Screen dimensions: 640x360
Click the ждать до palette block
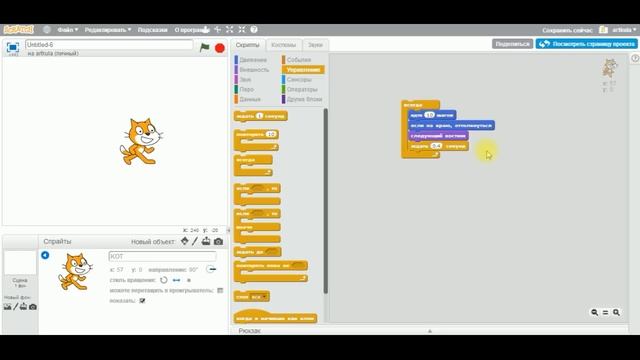[257, 252]
